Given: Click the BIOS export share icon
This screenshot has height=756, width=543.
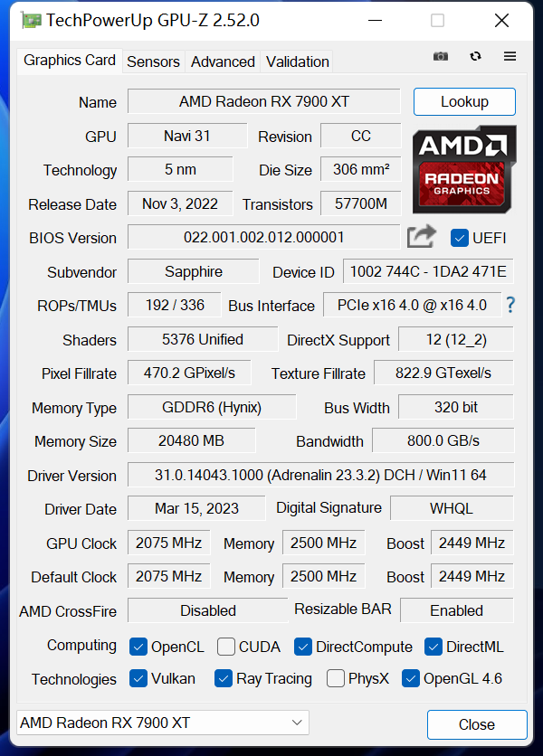Looking at the screenshot, I should [421, 237].
